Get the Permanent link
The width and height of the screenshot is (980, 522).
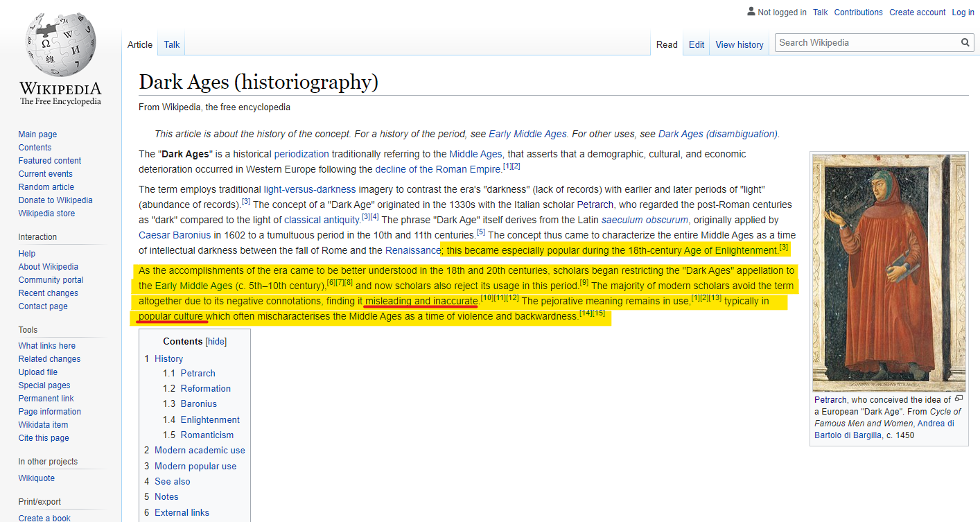tap(46, 399)
